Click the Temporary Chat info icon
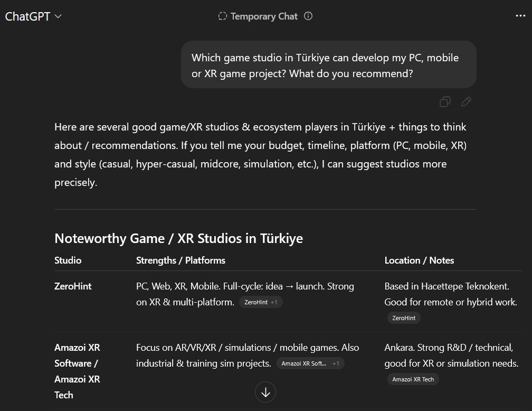The height and width of the screenshot is (411, 532). (x=308, y=16)
